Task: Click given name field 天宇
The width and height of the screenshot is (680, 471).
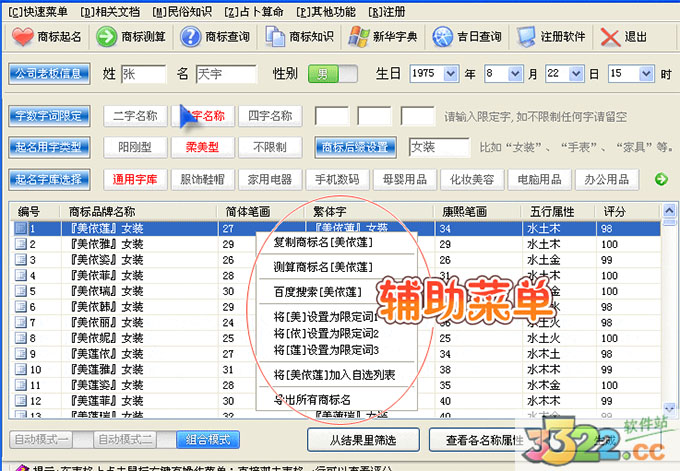Action: tap(226, 74)
